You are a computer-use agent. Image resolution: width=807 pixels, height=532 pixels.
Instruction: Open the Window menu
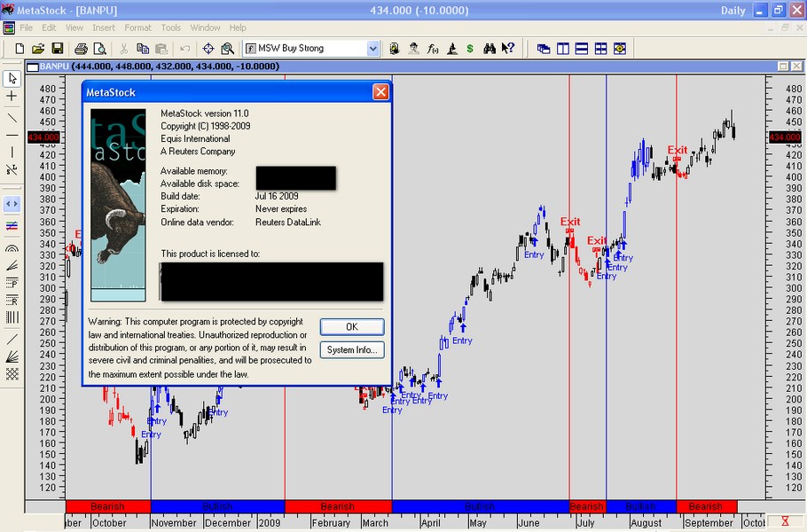click(205, 27)
